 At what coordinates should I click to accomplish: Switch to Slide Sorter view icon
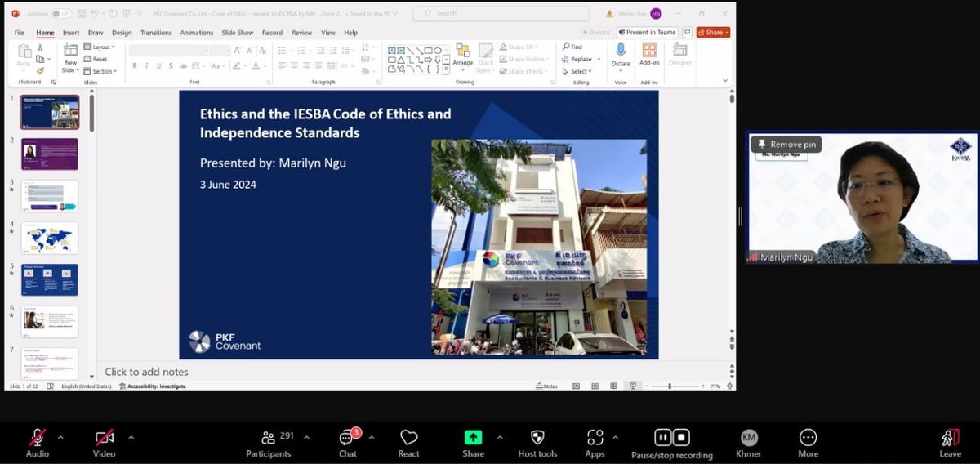(595, 386)
